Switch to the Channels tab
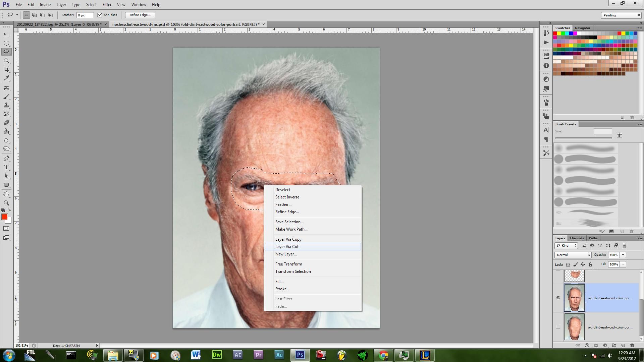The height and width of the screenshot is (362, 644). pyautogui.click(x=577, y=238)
